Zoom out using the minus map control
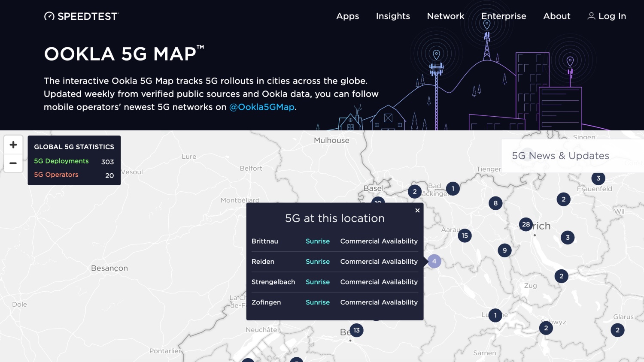This screenshot has height=362, width=644. coord(13,163)
